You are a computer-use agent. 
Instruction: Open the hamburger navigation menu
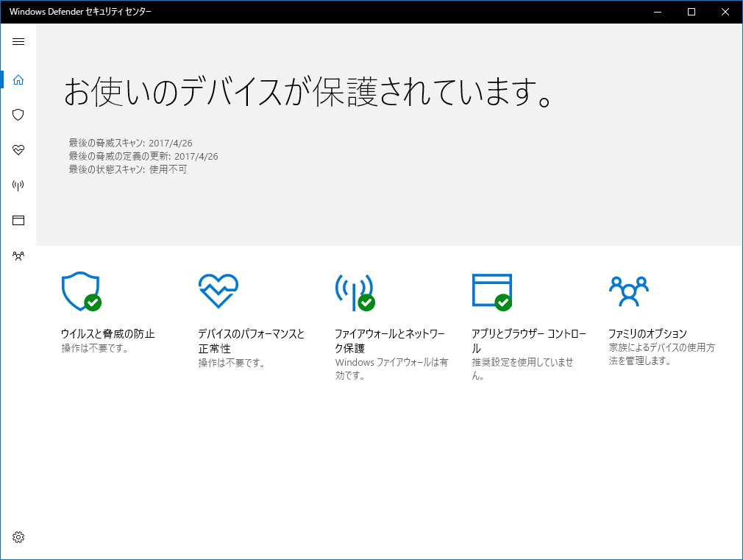18,42
